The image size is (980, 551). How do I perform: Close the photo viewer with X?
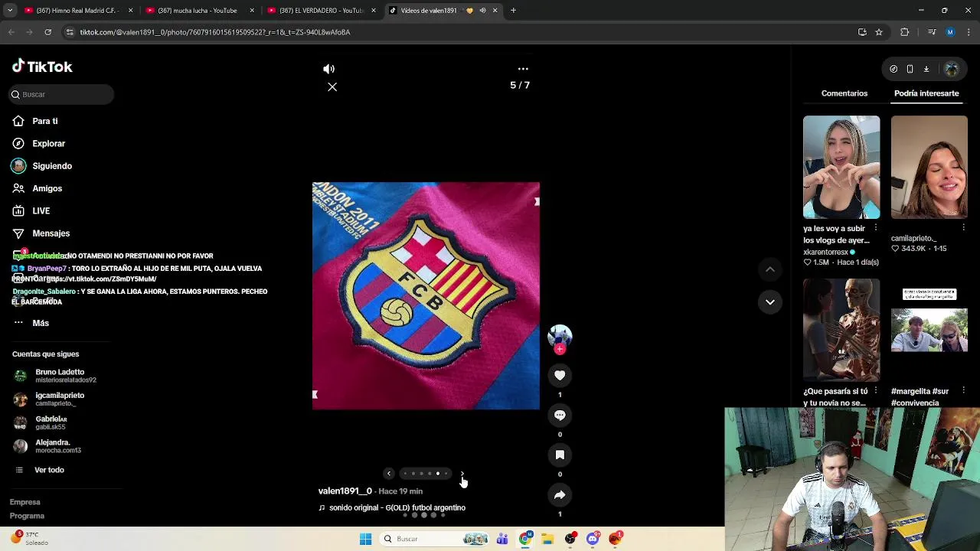[332, 86]
